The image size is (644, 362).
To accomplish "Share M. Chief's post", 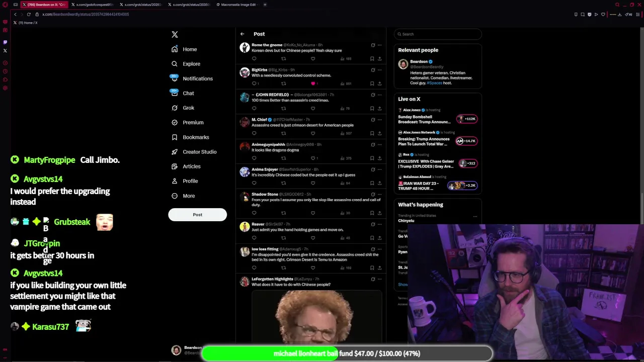I will coord(379,133).
